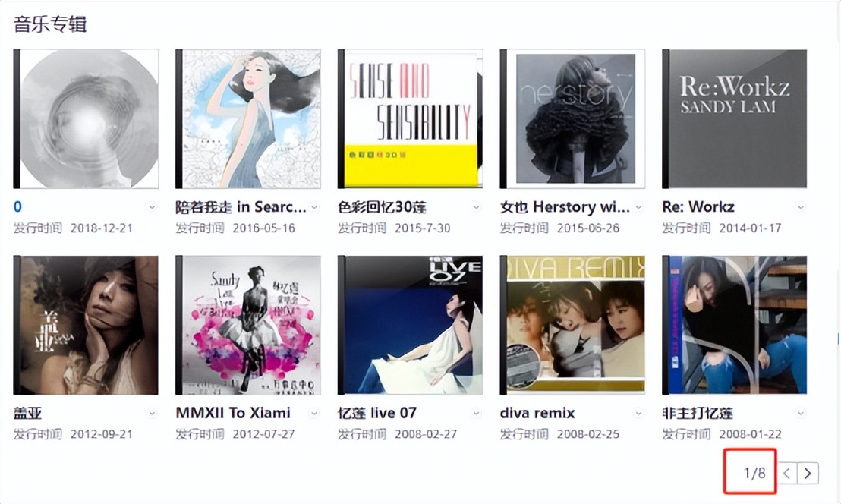Go to next page of albums
Viewport: 841px width, 504px height.
pos(808,474)
